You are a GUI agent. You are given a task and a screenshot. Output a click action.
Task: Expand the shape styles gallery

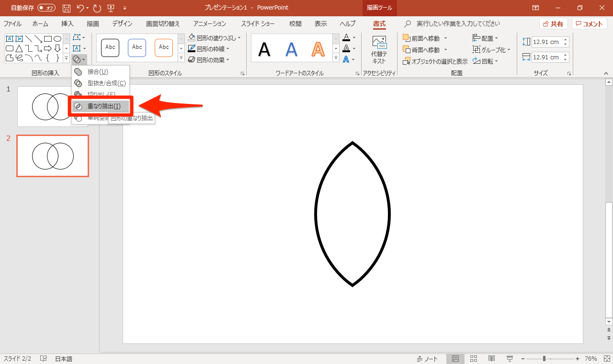[181, 58]
